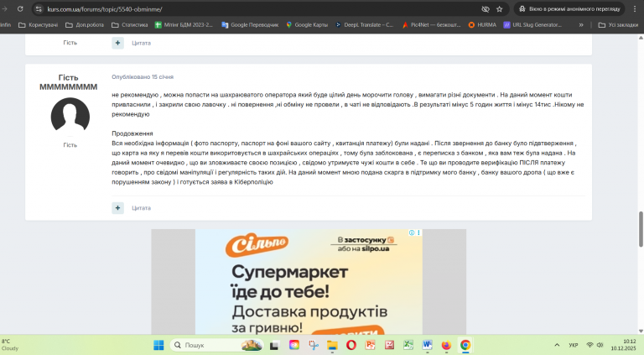644x355 pixels.
Task: Quote the ММММММММ guest post
Action: pos(141,208)
